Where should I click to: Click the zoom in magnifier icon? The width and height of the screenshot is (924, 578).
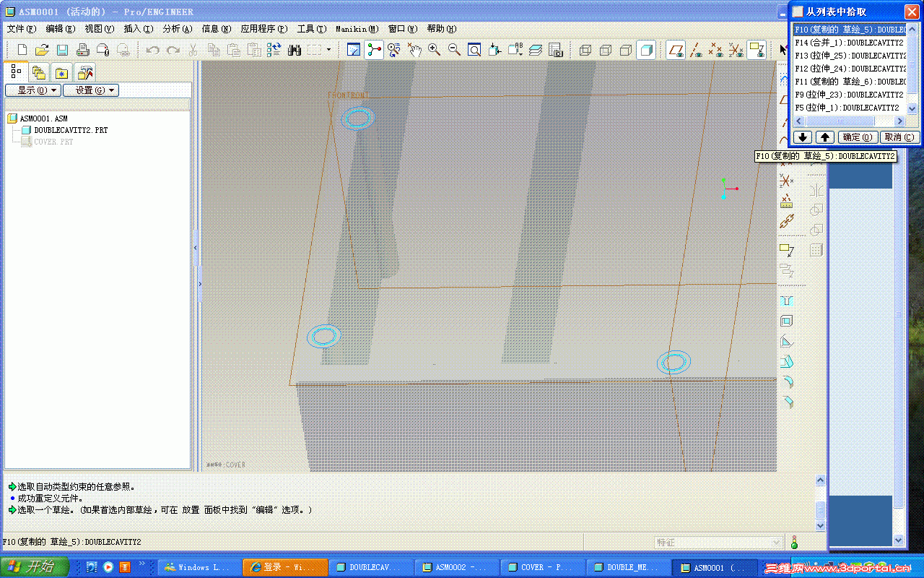tap(435, 50)
